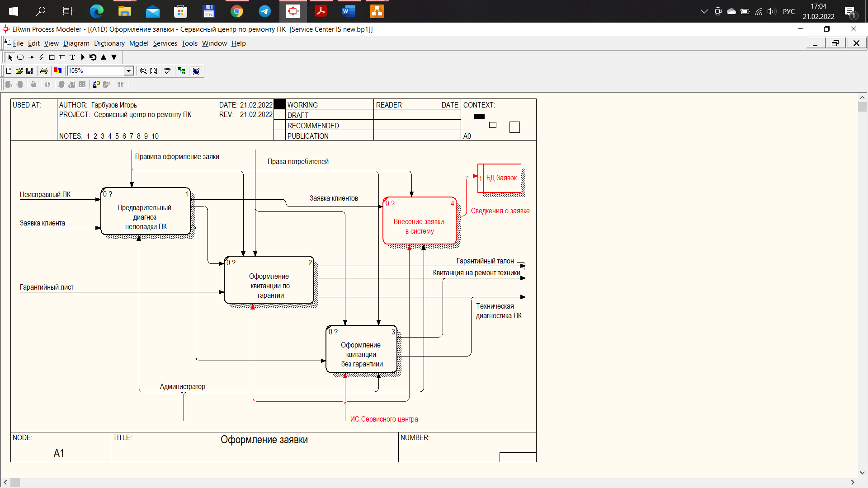The height and width of the screenshot is (488, 868).
Task: Select red activity box 'Внесение заявки в систему'
Action: pyautogui.click(x=420, y=221)
